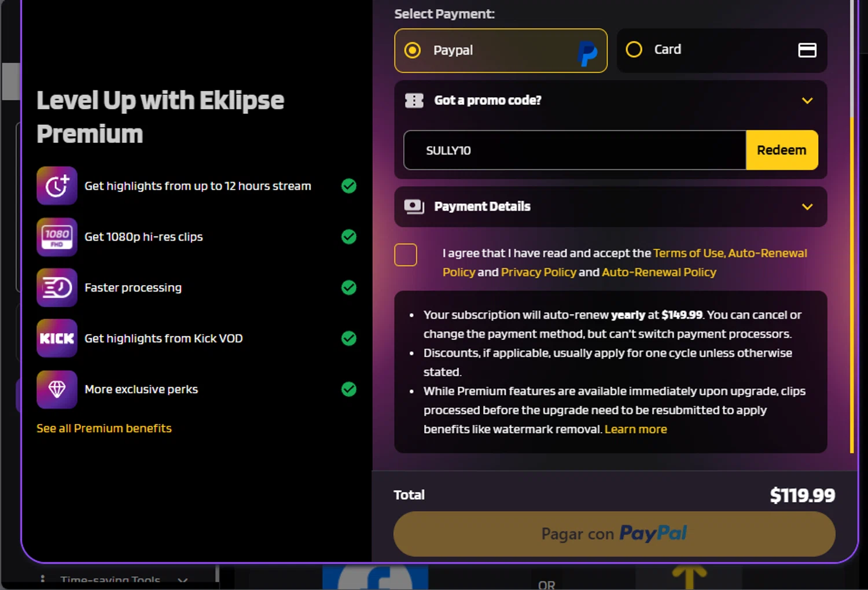
Task: Click the Payment Details cash icon
Action: point(414,207)
